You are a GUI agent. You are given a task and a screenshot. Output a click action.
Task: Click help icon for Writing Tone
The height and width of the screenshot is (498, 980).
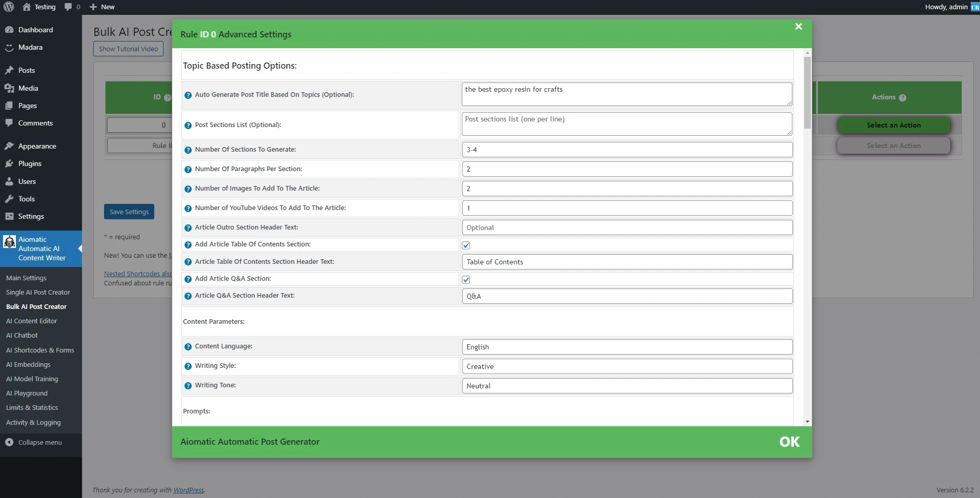click(188, 386)
